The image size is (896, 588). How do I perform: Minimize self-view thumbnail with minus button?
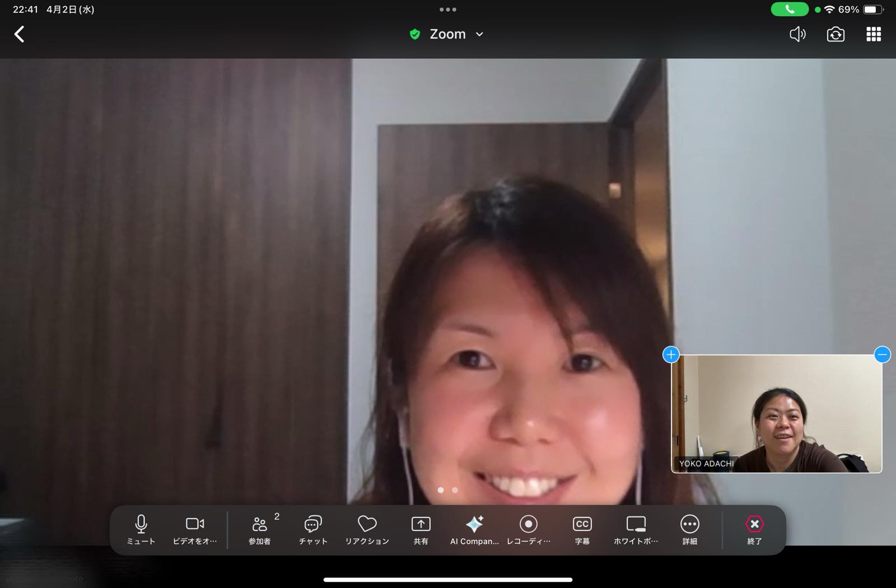[882, 354]
